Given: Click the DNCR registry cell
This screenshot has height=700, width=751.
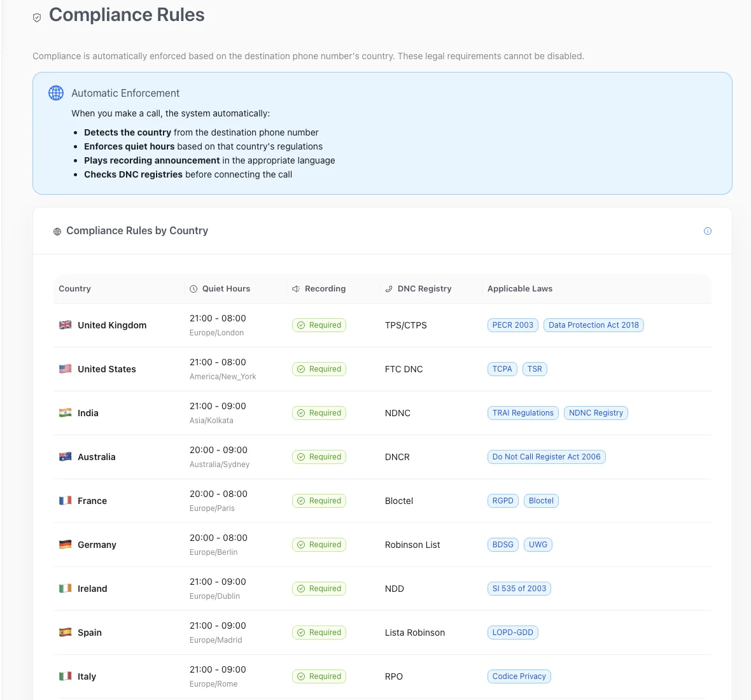Looking at the screenshot, I should [397, 457].
